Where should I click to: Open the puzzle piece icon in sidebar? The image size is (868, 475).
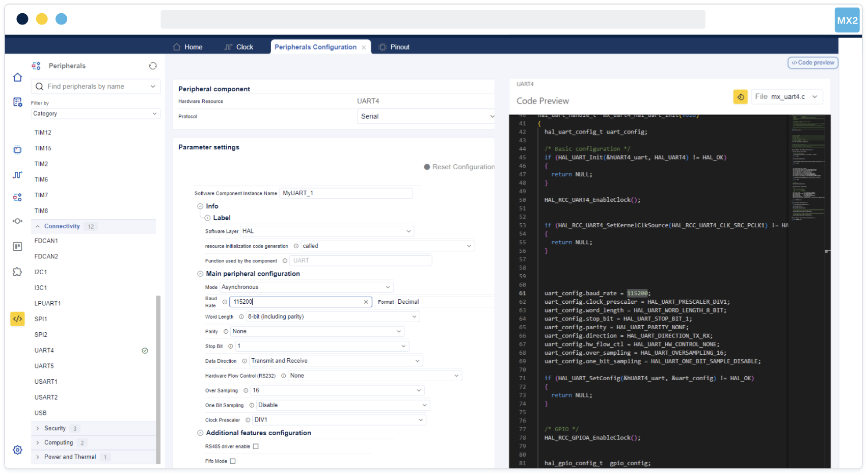(17, 272)
